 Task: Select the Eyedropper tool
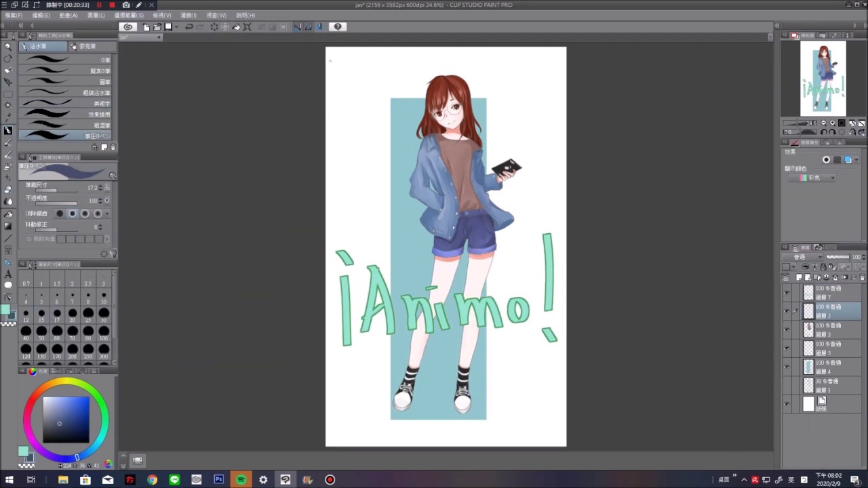[8, 117]
